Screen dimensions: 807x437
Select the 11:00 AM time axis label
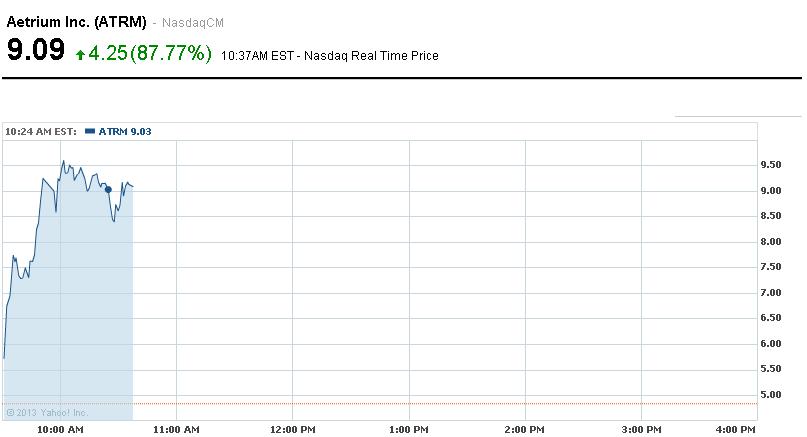(176, 429)
